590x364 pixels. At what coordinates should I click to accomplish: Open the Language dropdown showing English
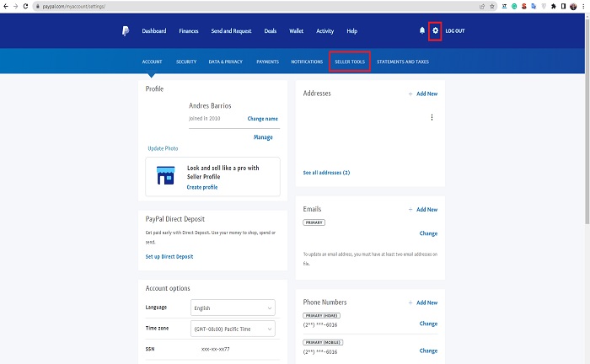[x=233, y=308]
